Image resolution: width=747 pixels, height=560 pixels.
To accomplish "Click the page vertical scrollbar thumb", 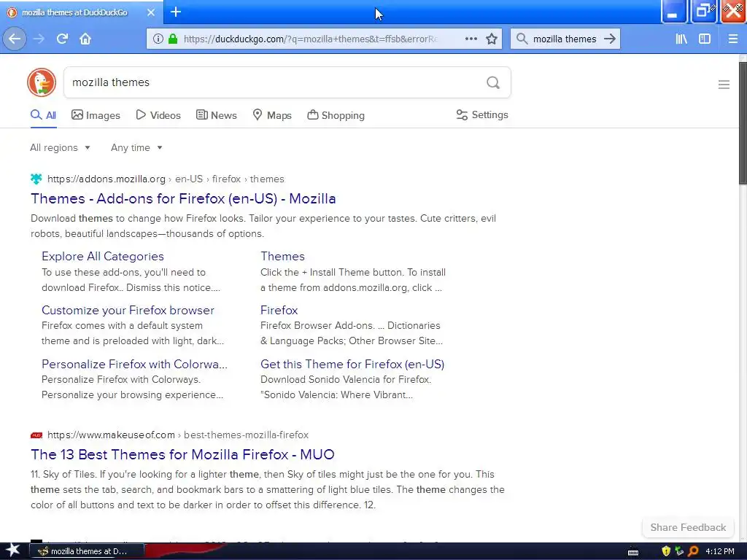I will 742,122.
